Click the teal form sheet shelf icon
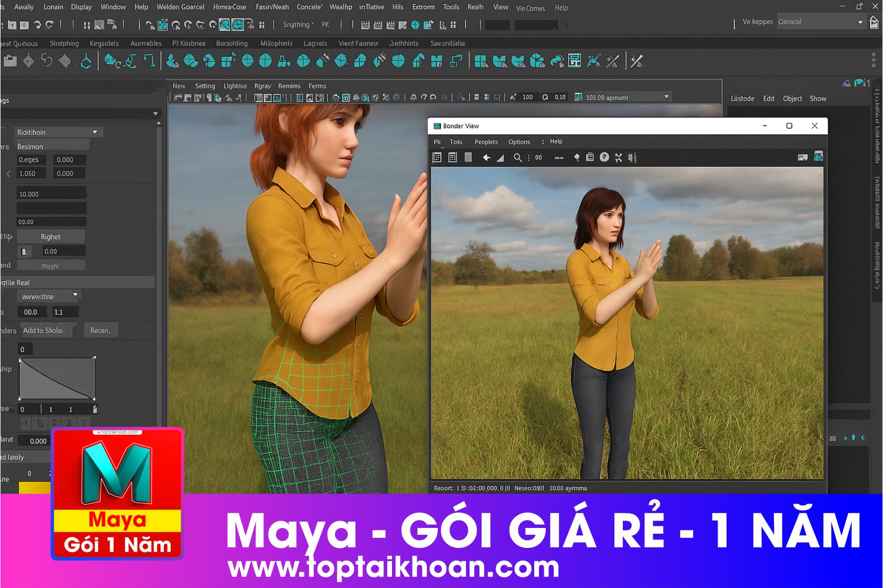883x588 pixels. tap(575, 61)
